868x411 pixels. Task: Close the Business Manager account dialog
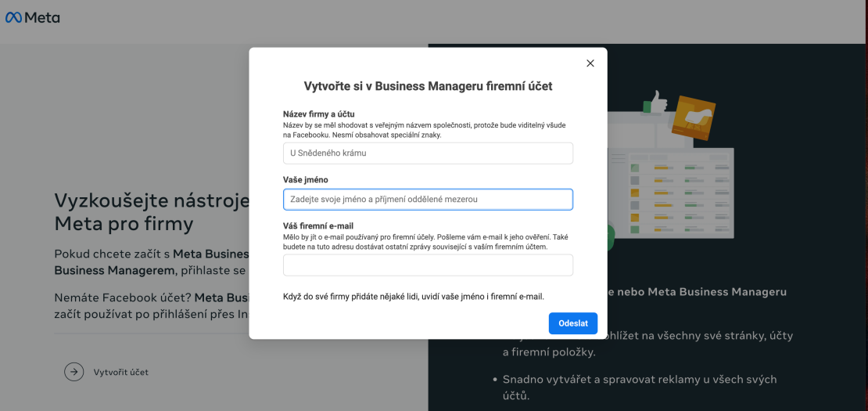[590, 63]
